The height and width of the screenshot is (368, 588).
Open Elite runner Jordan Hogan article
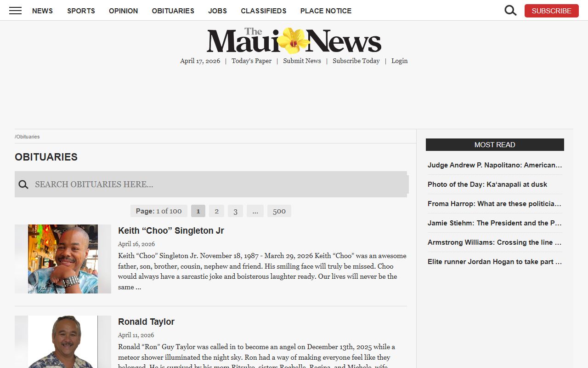coord(495,261)
